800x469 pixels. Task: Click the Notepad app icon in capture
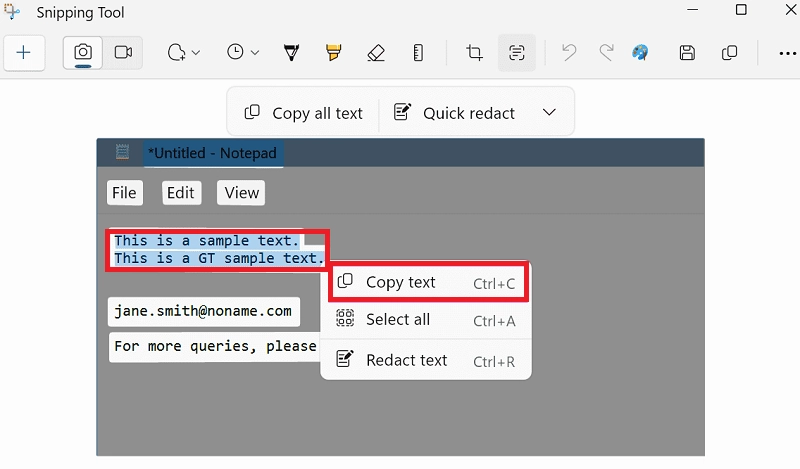[x=122, y=152]
